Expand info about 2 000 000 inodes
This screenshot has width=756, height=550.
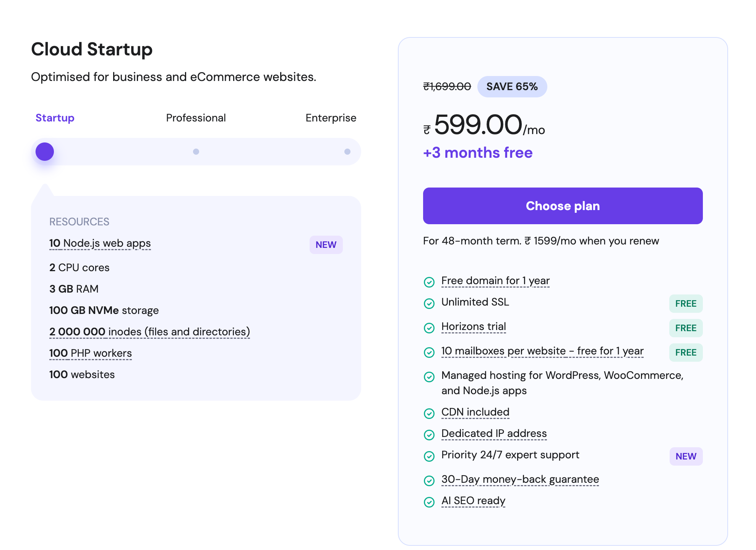click(149, 332)
